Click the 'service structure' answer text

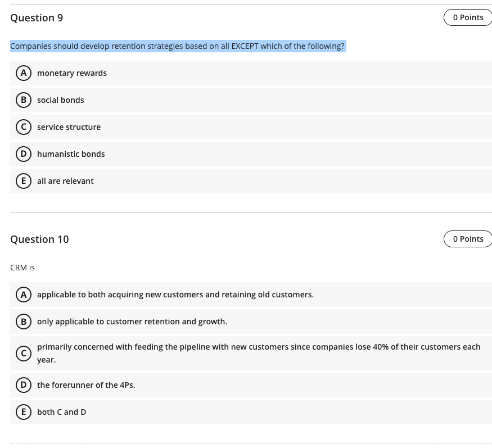69,127
